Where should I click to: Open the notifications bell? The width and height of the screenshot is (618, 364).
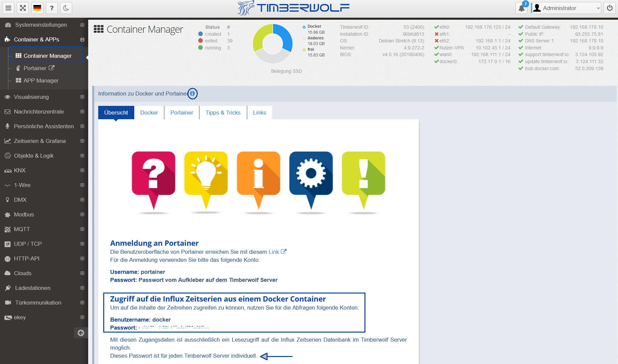click(x=521, y=8)
